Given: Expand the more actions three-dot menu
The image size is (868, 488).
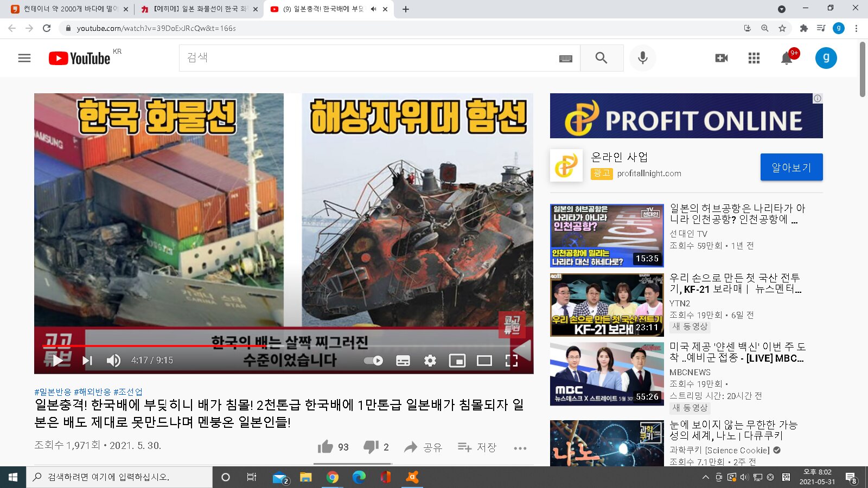Looking at the screenshot, I should pyautogui.click(x=520, y=448).
